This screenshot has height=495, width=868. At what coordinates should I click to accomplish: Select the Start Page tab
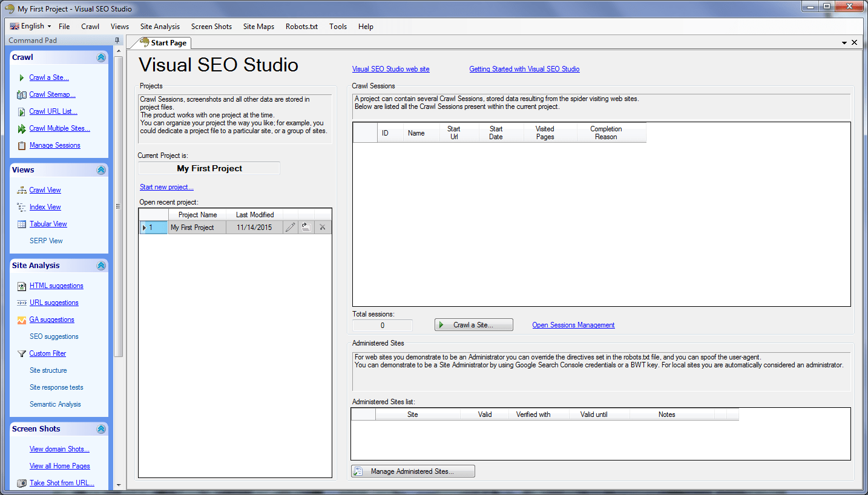[x=162, y=43]
